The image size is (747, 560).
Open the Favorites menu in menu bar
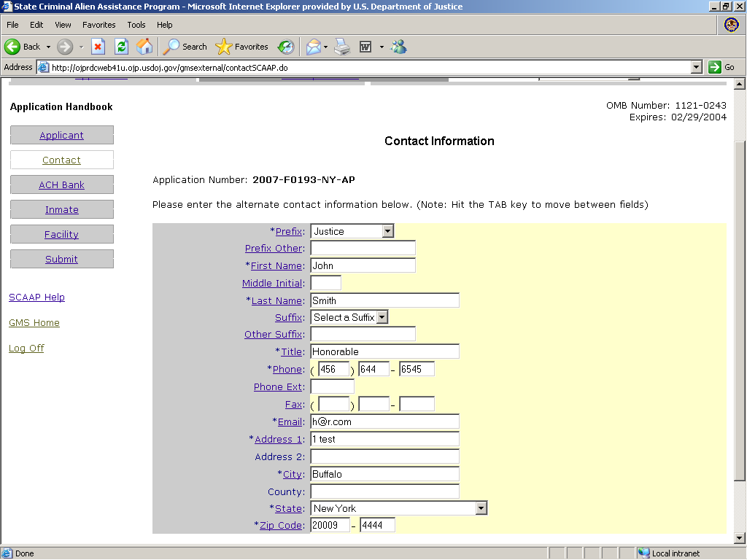98,25
